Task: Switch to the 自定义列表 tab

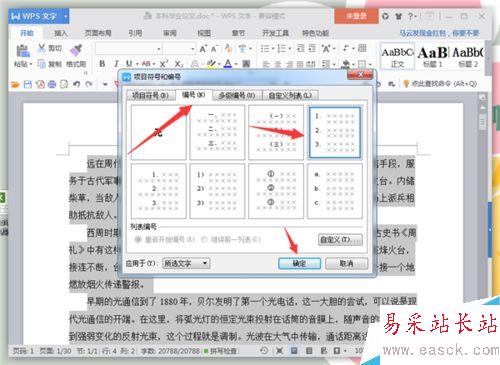Action: 290,96
